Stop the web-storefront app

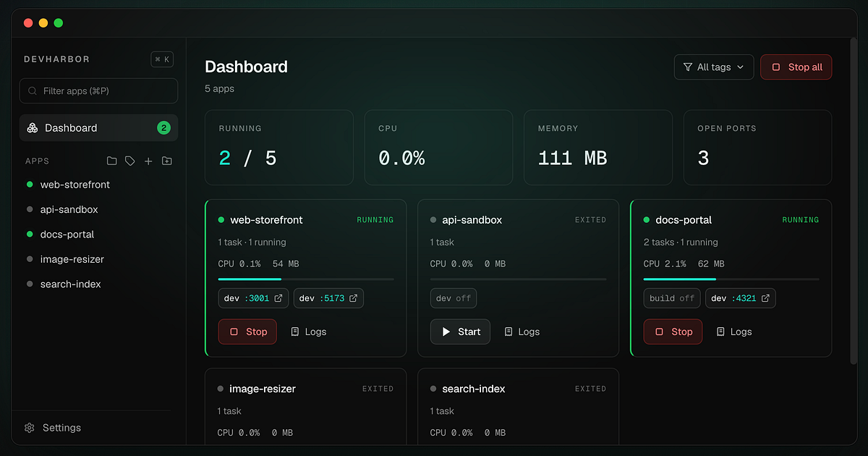pyautogui.click(x=247, y=332)
